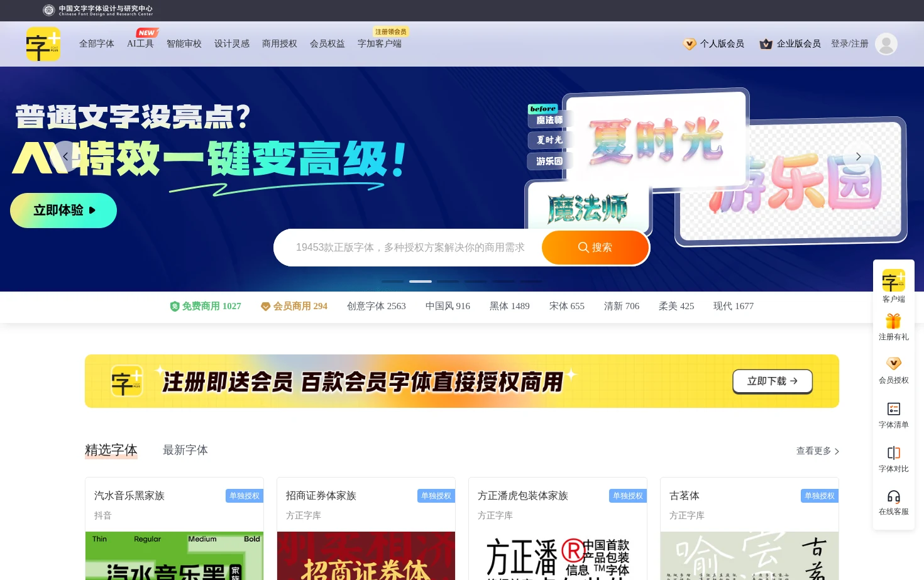
Task: Select 柔美 425 category
Action: 676,306
